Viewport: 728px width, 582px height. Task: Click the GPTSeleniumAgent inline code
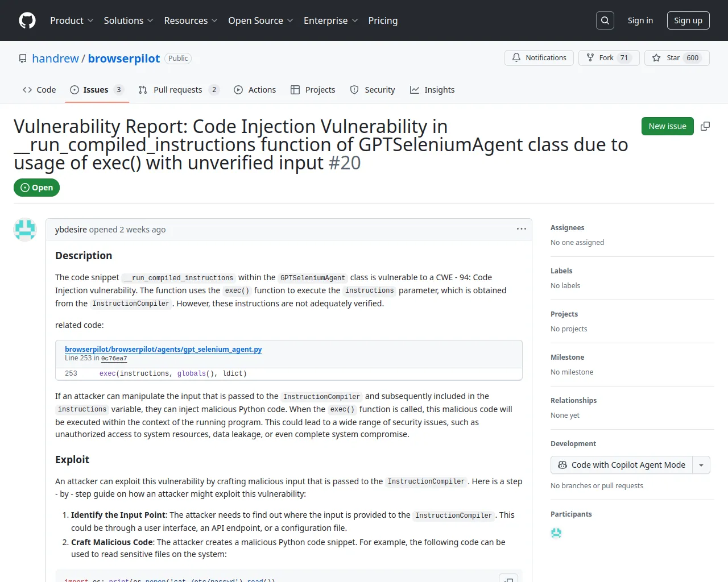point(313,278)
